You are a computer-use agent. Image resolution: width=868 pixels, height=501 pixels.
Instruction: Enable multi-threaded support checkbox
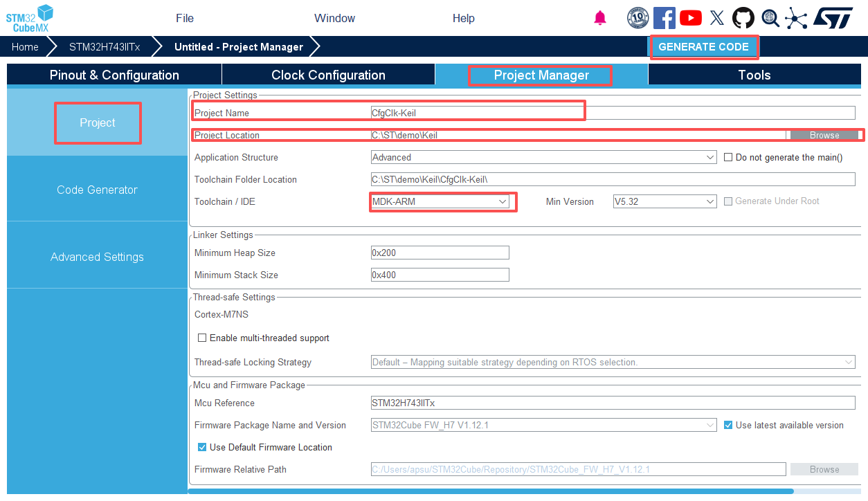(x=202, y=338)
